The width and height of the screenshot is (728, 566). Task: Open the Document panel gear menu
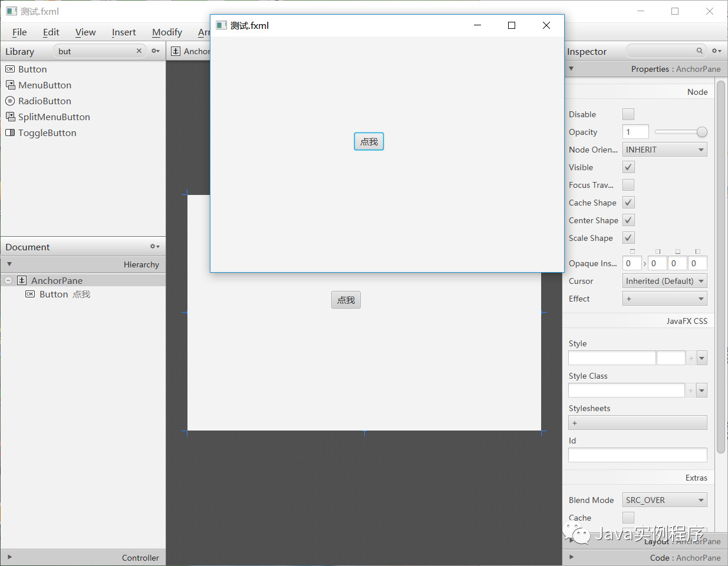click(x=154, y=246)
